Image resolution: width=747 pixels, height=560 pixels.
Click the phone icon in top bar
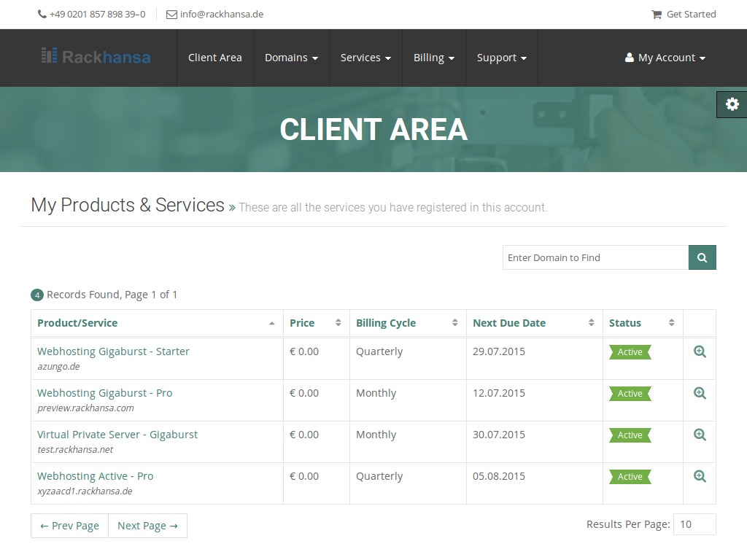pyautogui.click(x=42, y=15)
